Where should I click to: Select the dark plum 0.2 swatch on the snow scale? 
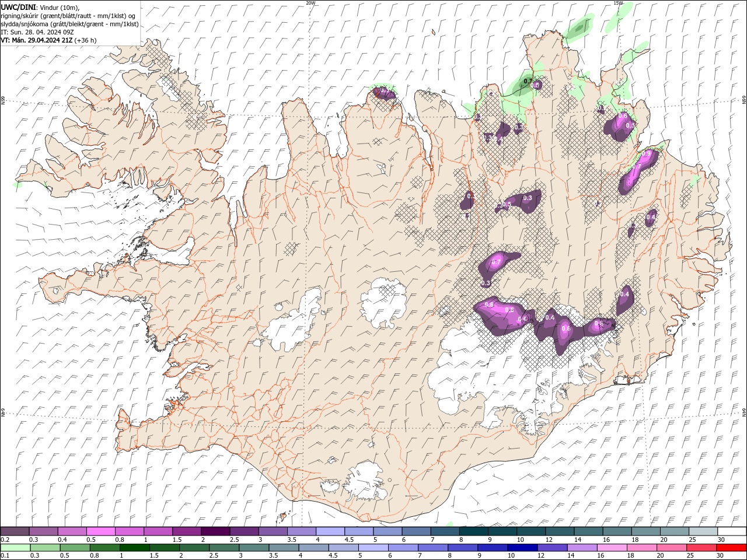tap(15, 531)
